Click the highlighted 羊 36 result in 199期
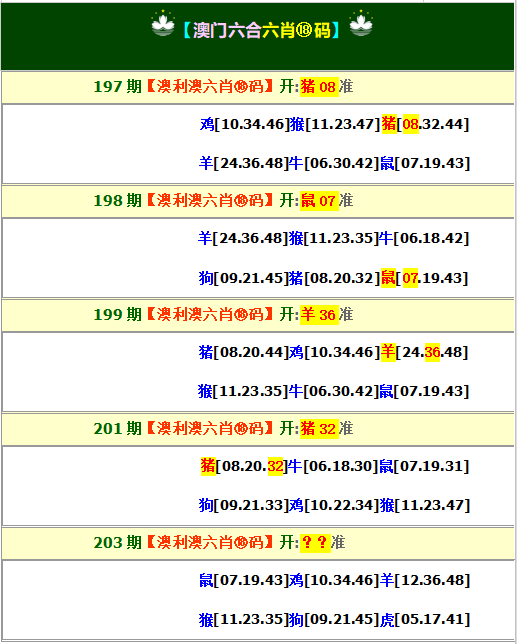Image resolution: width=517 pixels, height=644 pixels. (x=319, y=315)
